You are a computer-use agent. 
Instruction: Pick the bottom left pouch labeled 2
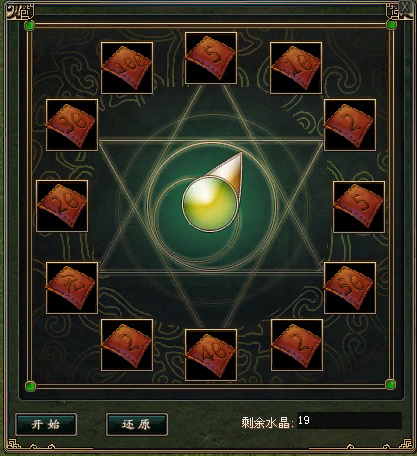point(127,345)
